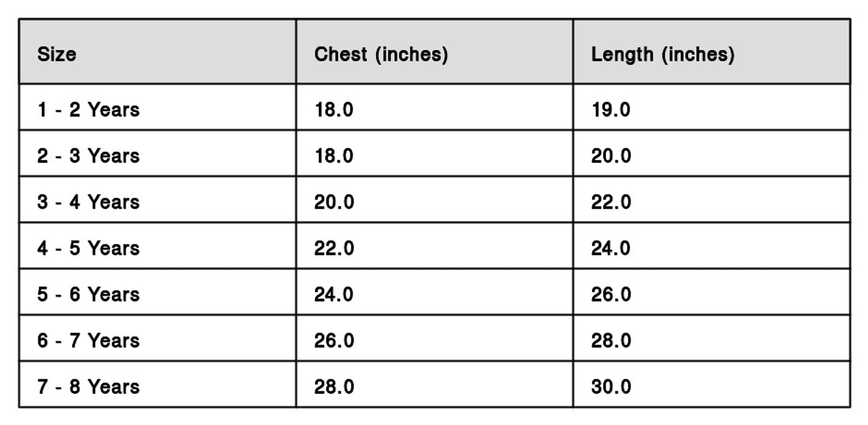Select the 5 - 6 Years size cell

coord(88,294)
